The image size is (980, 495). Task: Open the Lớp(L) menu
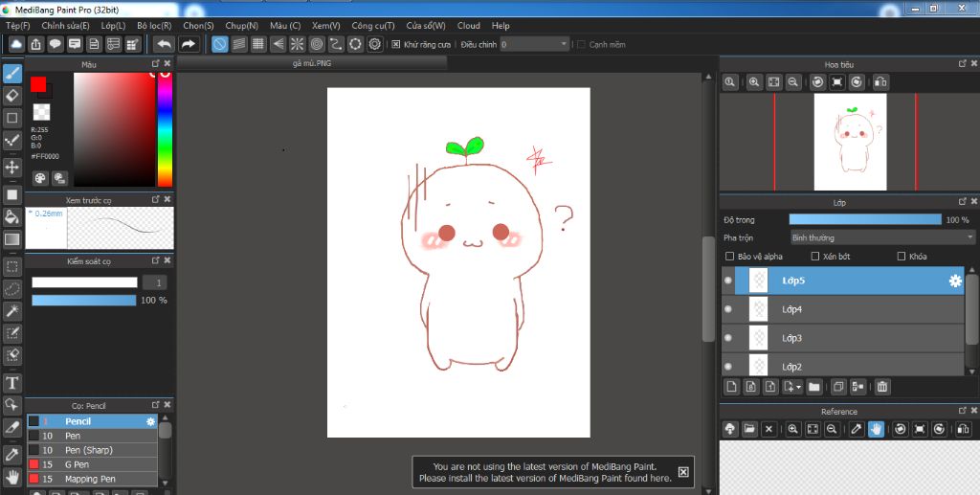point(113,26)
